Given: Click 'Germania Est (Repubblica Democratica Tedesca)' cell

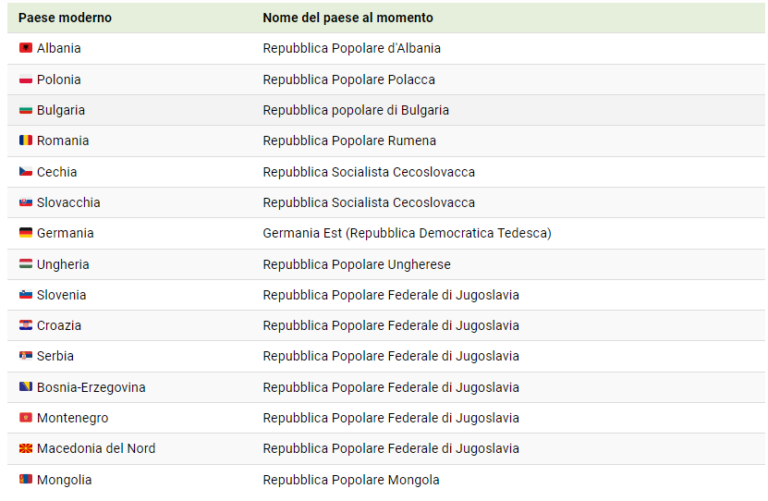Looking at the screenshot, I should point(407,233).
